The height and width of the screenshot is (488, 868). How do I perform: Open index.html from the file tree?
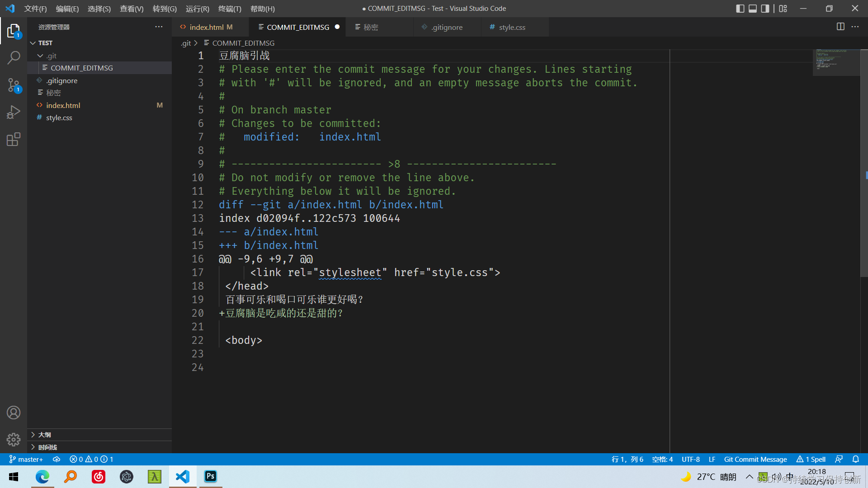click(x=99, y=105)
